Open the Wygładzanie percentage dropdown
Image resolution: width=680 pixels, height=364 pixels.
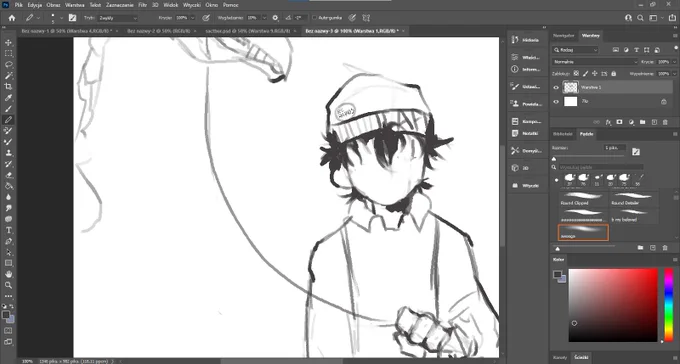pyautogui.click(x=264, y=18)
